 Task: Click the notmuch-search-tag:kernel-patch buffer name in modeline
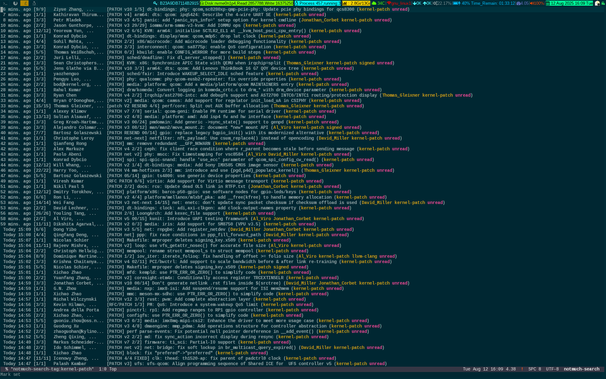point(52,369)
